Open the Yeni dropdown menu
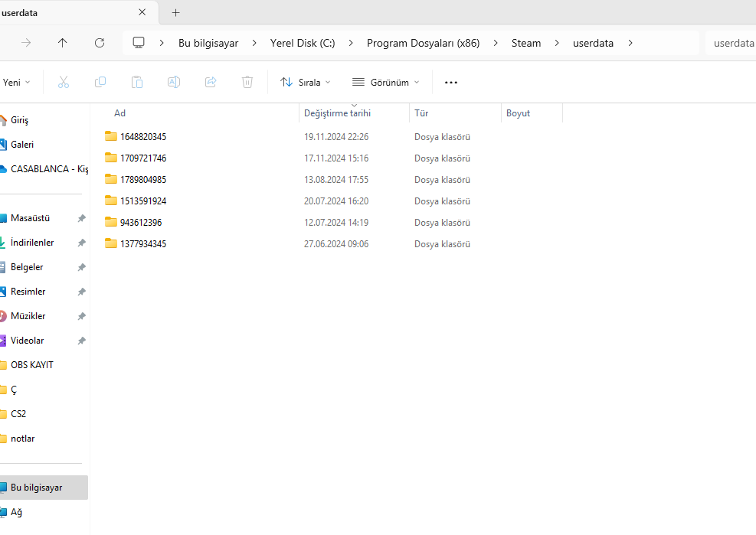The height and width of the screenshot is (535, 756). click(16, 83)
